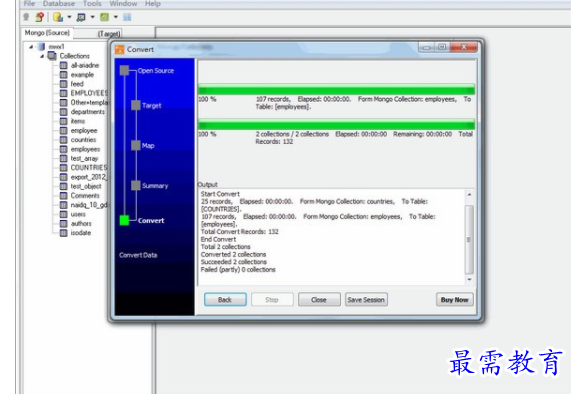Click the Convert dialog title icon
The height and width of the screenshot is (394, 571).
tap(119, 49)
